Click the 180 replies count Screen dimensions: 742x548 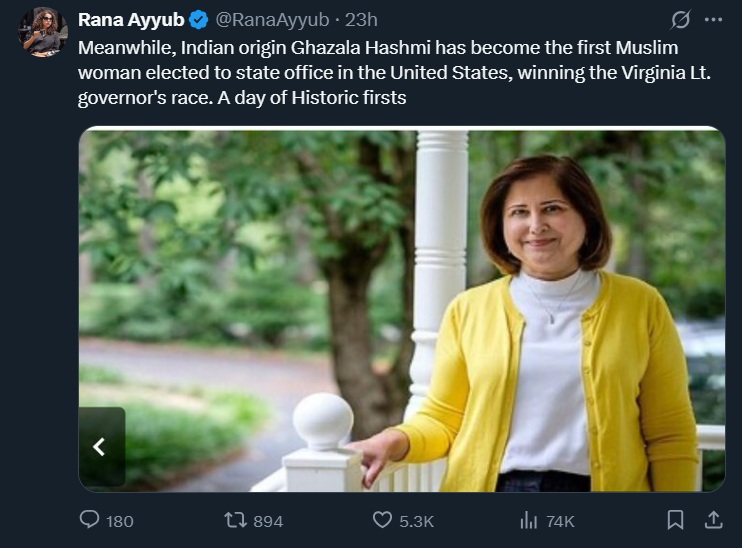tap(120, 521)
